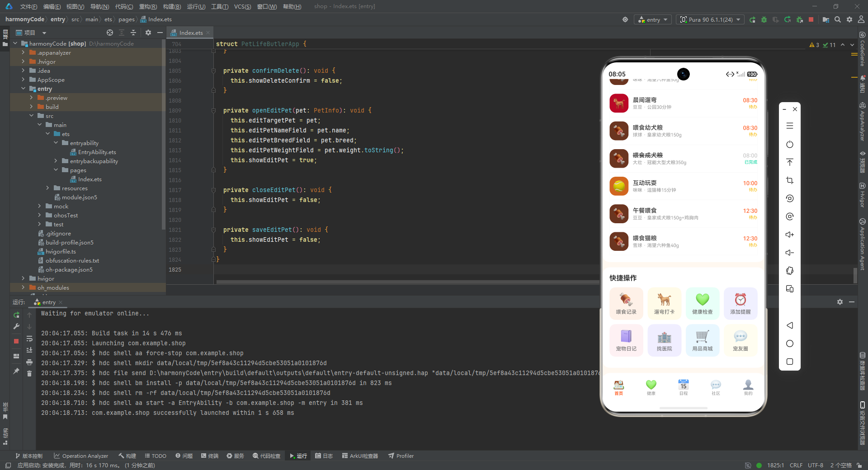
Task: Expand the oh_modules folder
Action: point(23,287)
